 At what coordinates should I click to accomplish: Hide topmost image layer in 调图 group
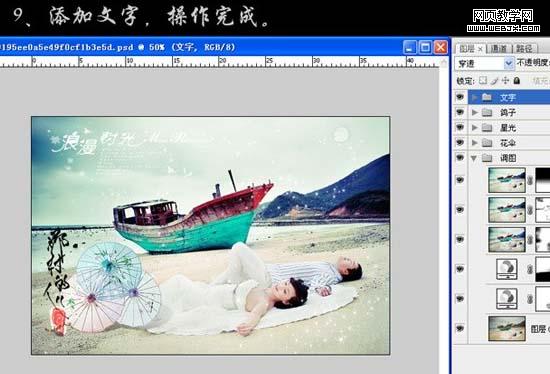point(460,180)
